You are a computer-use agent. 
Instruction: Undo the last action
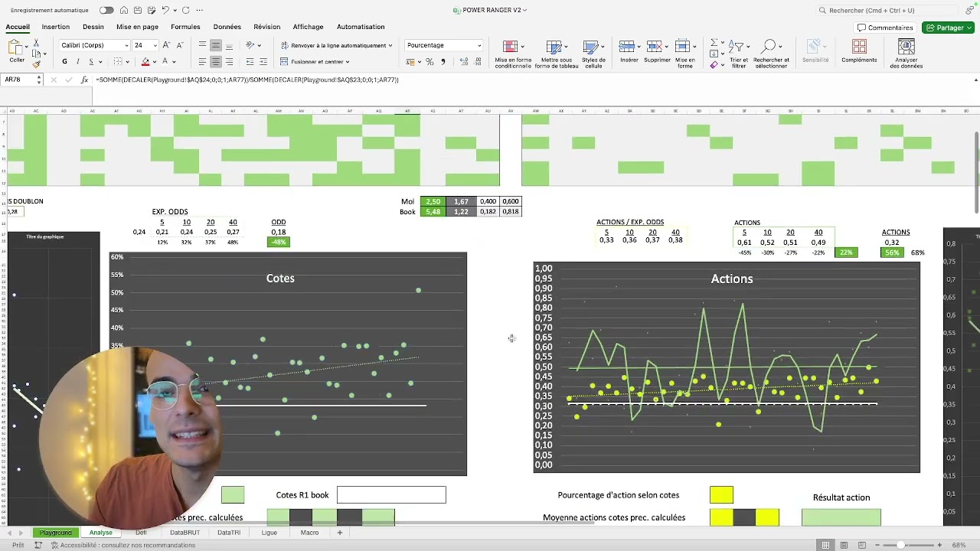[x=165, y=10]
